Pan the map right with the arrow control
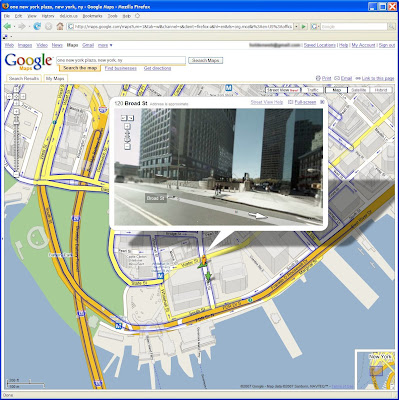 [23, 96]
